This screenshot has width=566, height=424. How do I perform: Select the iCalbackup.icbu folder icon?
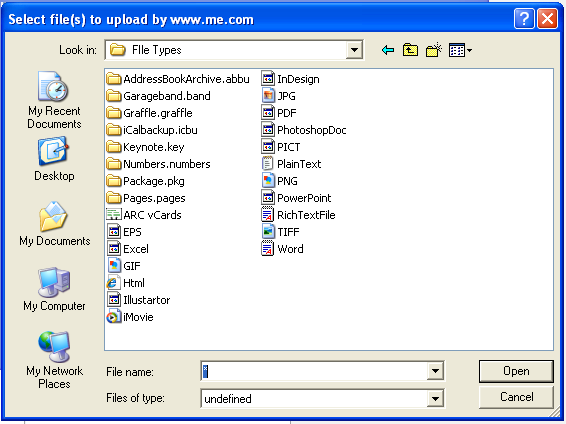coord(114,130)
